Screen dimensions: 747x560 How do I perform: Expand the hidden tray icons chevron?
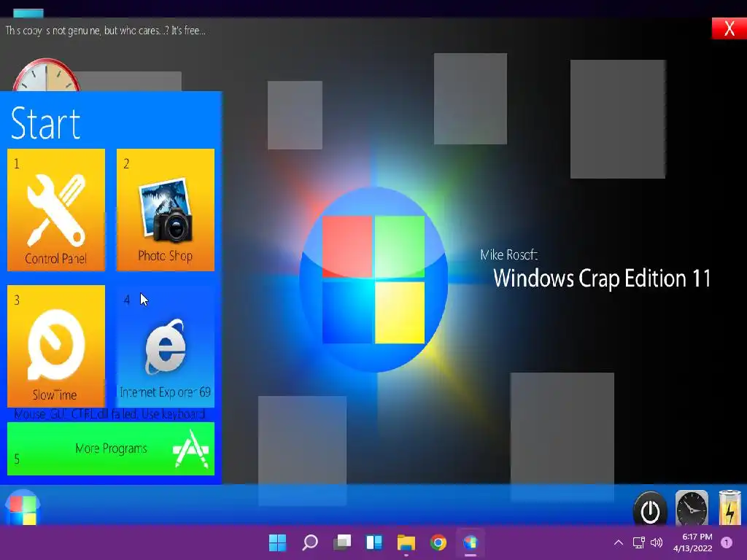(619, 542)
